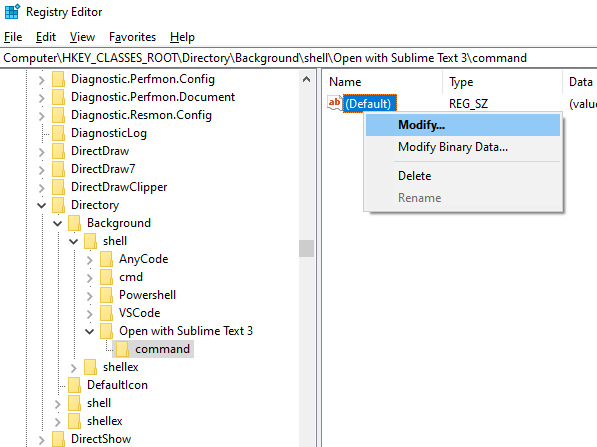Click the DiagnosticLog folder icon

58,133
